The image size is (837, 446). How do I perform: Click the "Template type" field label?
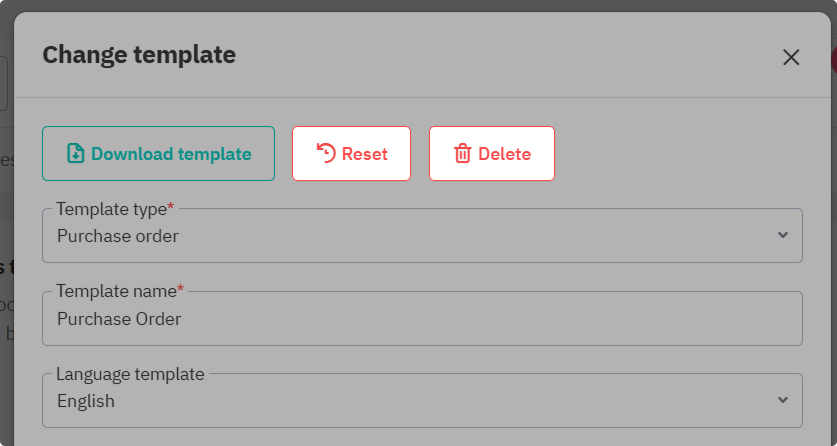(x=110, y=209)
